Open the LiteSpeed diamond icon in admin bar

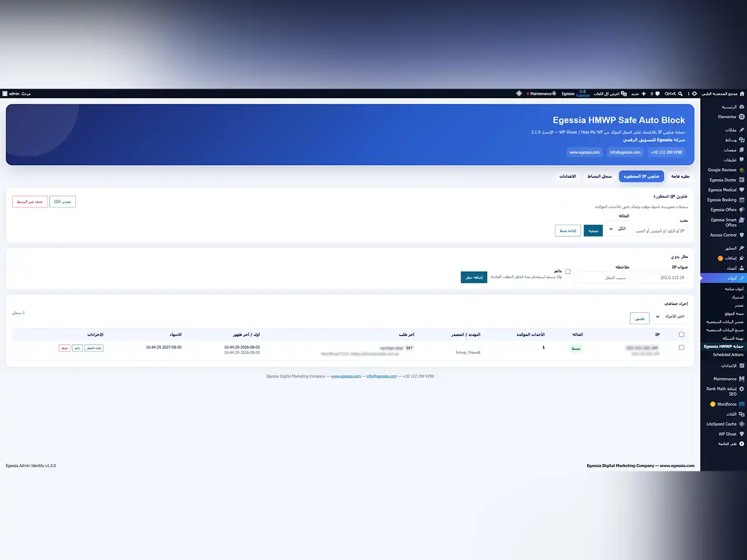click(x=519, y=93)
